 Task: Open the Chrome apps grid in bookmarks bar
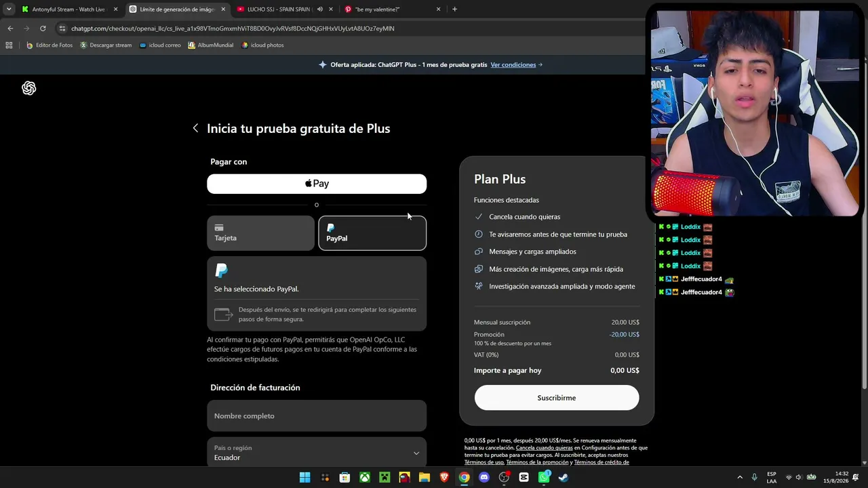tap(9, 45)
